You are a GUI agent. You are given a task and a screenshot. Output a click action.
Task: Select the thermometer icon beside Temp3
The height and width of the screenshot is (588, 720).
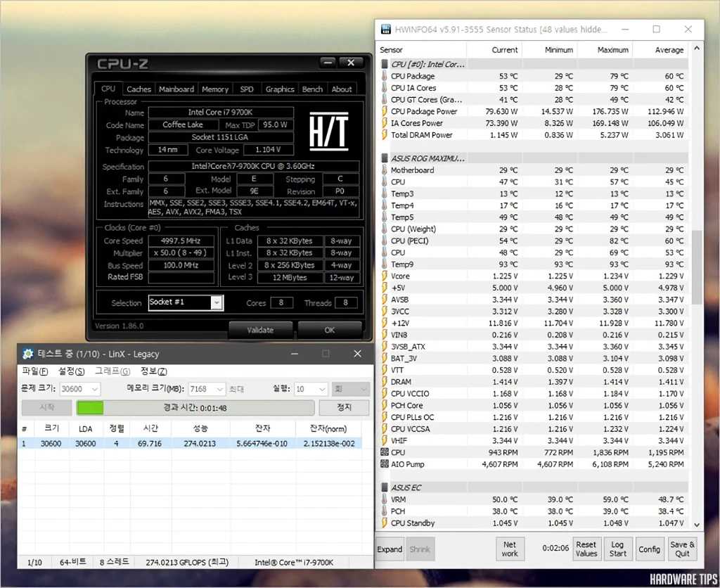point(385,194)
